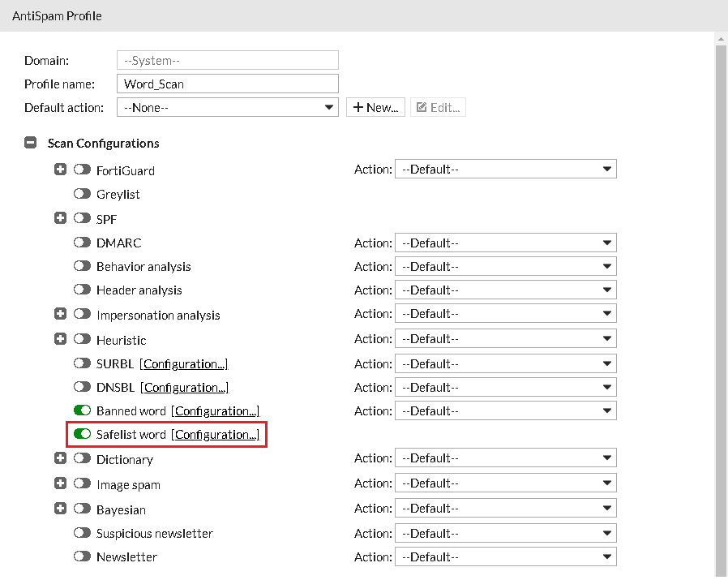Open the SURBL Configuration link

tap(183, 363)
